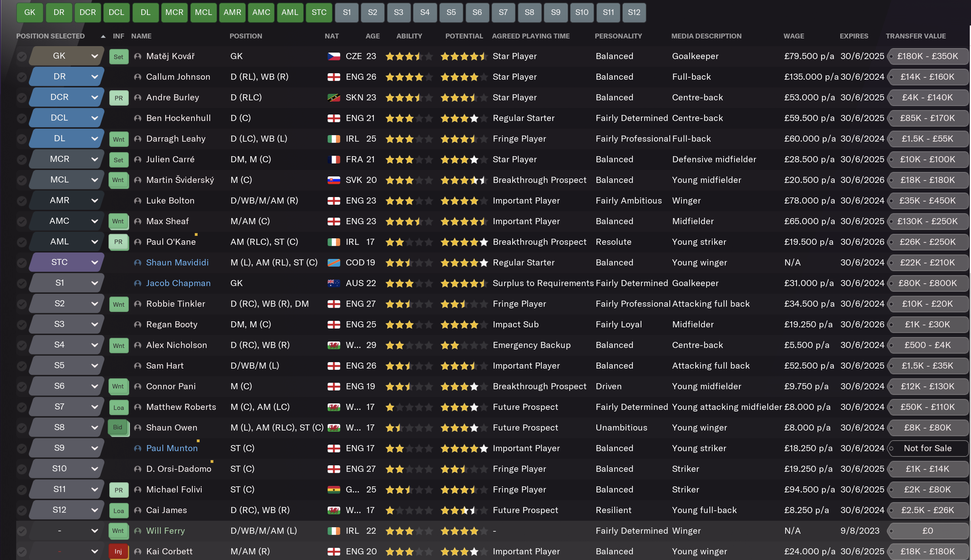Screen dimensions: 971x560
Task: Select the AMC position tab at top
Action: pos(261,12)
